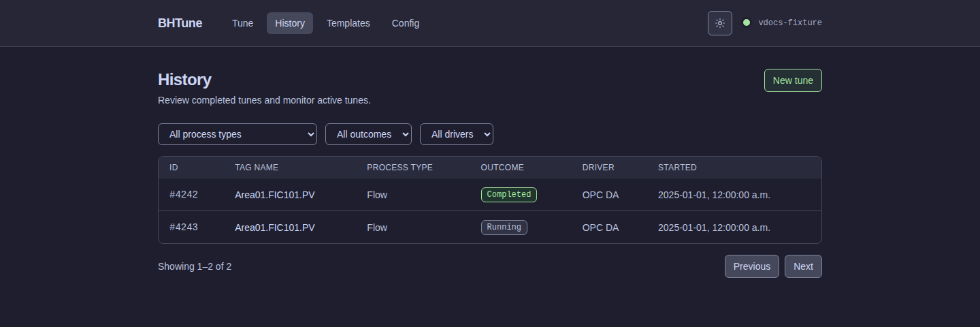Click Flow in the #4242 row
The width and height of the screenshot is (980, 327).
click(x=377, y=195)
